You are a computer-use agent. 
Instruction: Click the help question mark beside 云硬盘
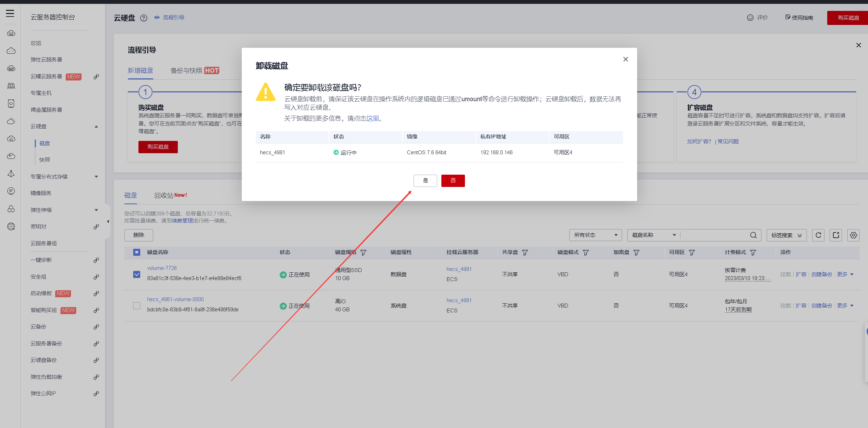click(x=144, y=18)
